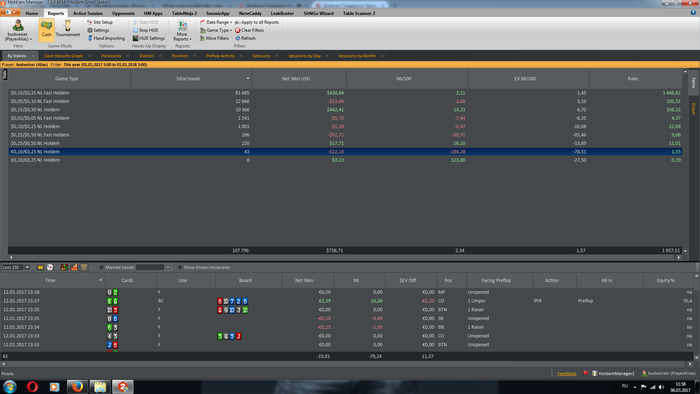The width and height of the screenshot is (700, 394).
Task: Click Clear Filters
Action: pyautogui.click(x=250, y=30)
